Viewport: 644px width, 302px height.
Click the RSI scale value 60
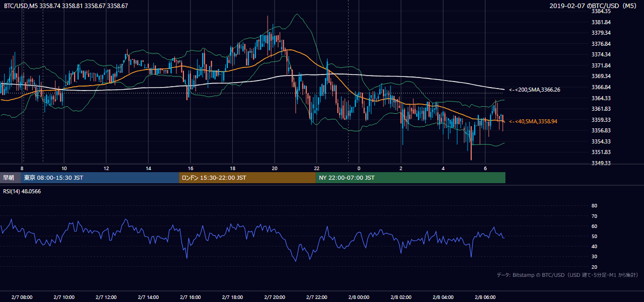tap(594, 226)
